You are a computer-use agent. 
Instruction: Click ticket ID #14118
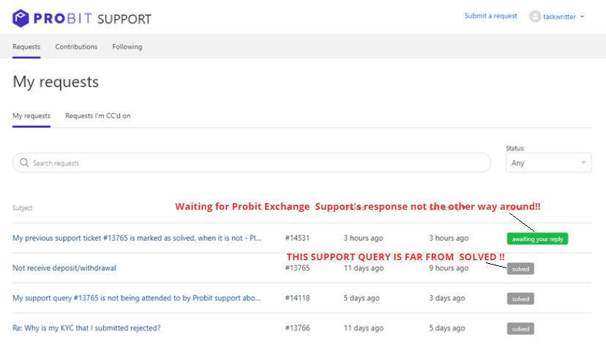[x=297, y=298]
